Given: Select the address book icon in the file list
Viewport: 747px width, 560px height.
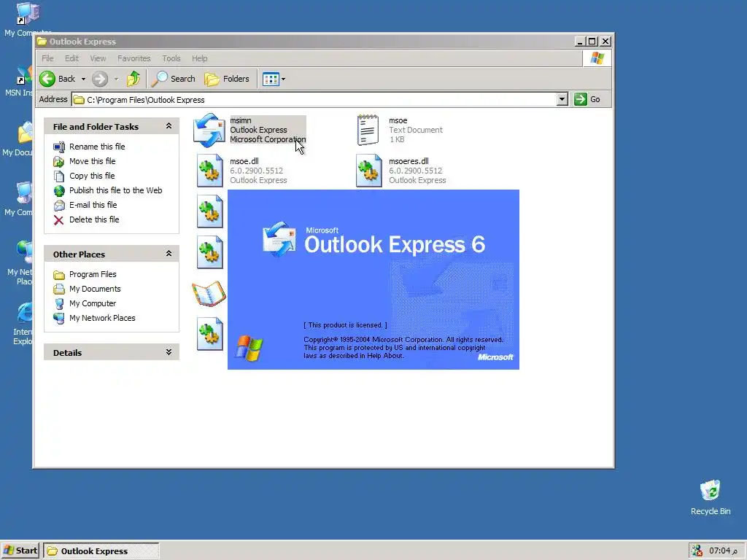Looking at the screenshot, I should [209, 293].
